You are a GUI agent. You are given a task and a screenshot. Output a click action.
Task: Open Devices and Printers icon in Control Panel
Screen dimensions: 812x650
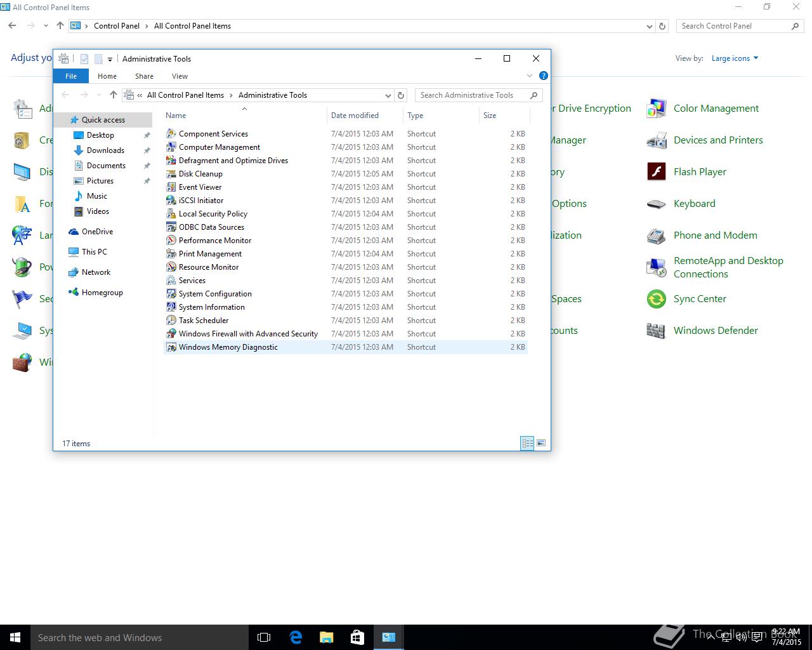pos(656,140)
